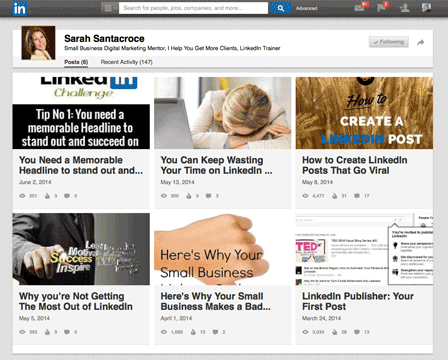Click comments bubble icon on March 24 post
448x360 pixels.
pos(357,332)
